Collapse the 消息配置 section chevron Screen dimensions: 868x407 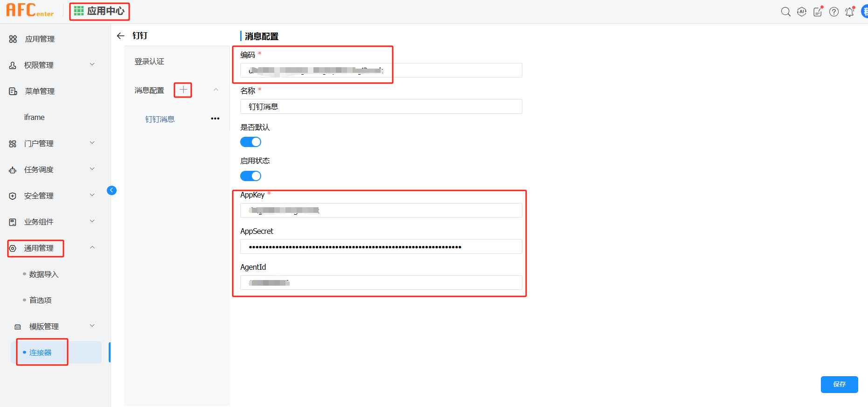coord(216,90)
